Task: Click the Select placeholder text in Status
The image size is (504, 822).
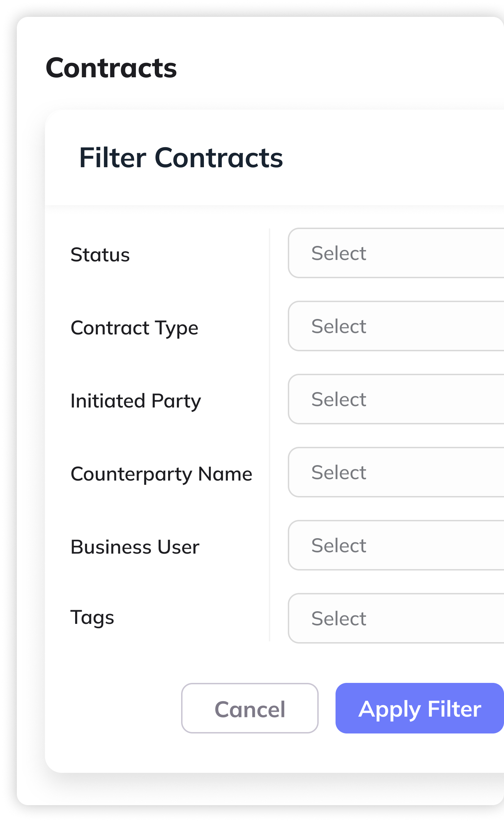Action: [x=339, y=253]
